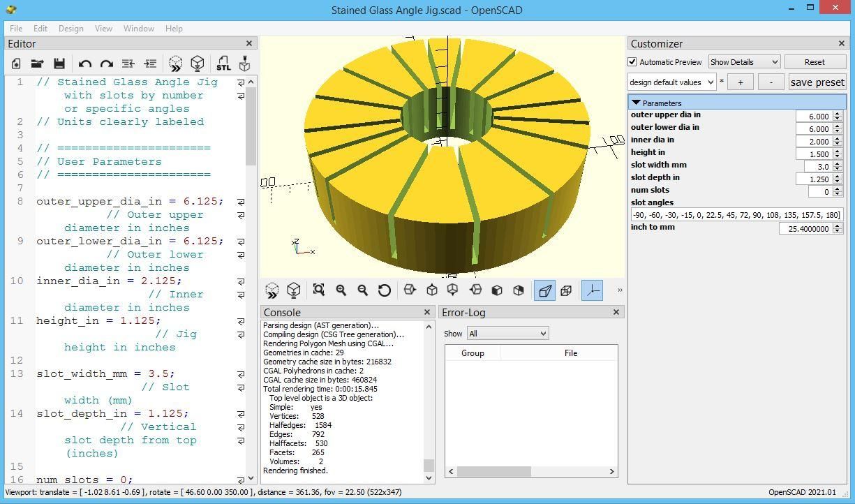Click the Error-Log horizontal scrollbar thumb
The width and height of the screenshot is (855, 504).
coord(493,471)
